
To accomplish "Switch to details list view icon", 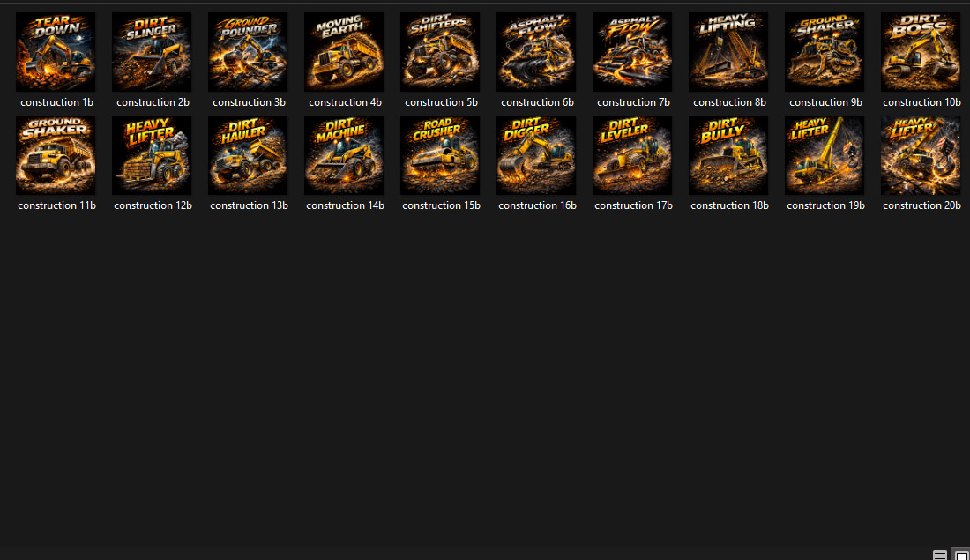I will (x=940, y=555).
